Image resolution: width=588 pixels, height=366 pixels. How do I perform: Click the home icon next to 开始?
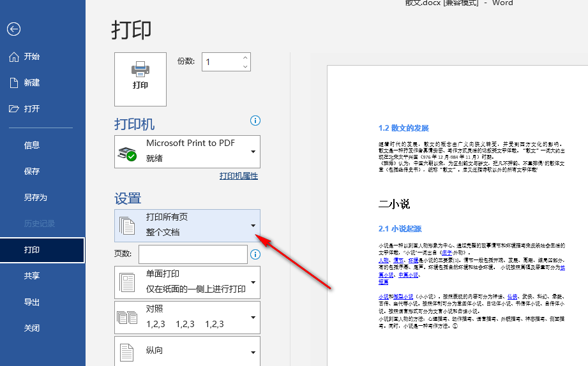(14, 57)
